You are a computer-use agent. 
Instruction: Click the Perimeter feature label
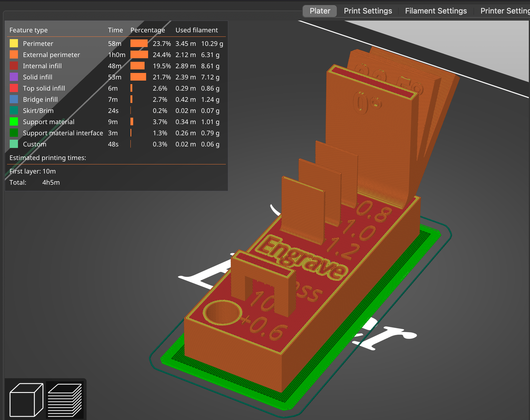(x=38, y=44)
